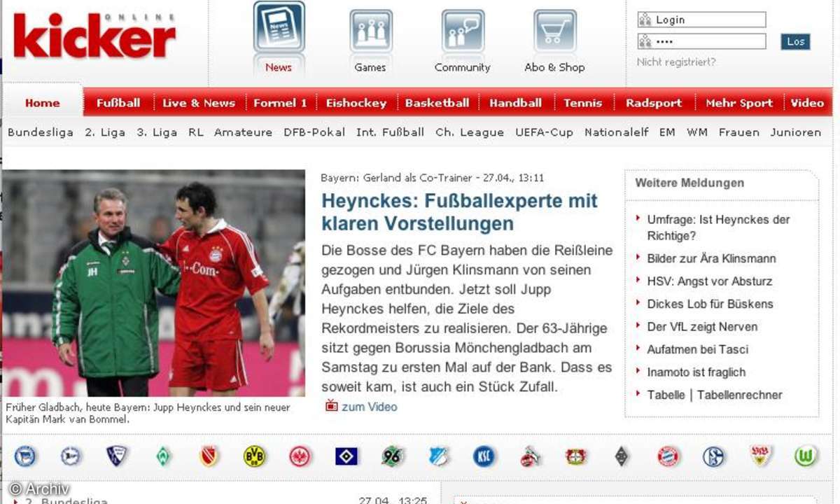Image resolution: width=840 pixels, height=504 pixels.
Task: Go to Bundesliga submenu link
Action: (41, 132)
